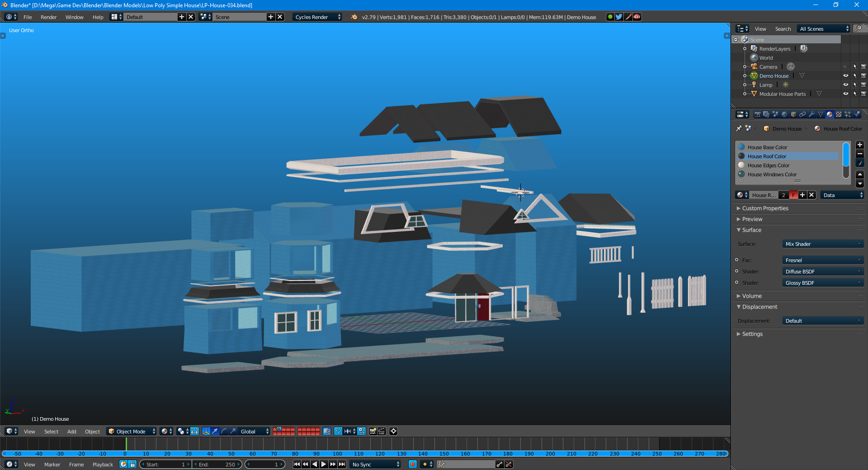
Task: Click the plus button to add a material slot
Action: 860,145
